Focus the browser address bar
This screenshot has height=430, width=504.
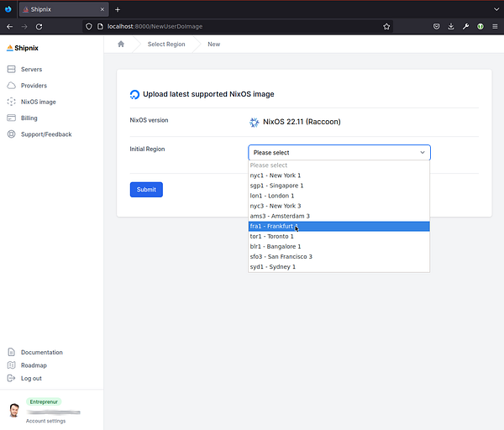[238, 27]
